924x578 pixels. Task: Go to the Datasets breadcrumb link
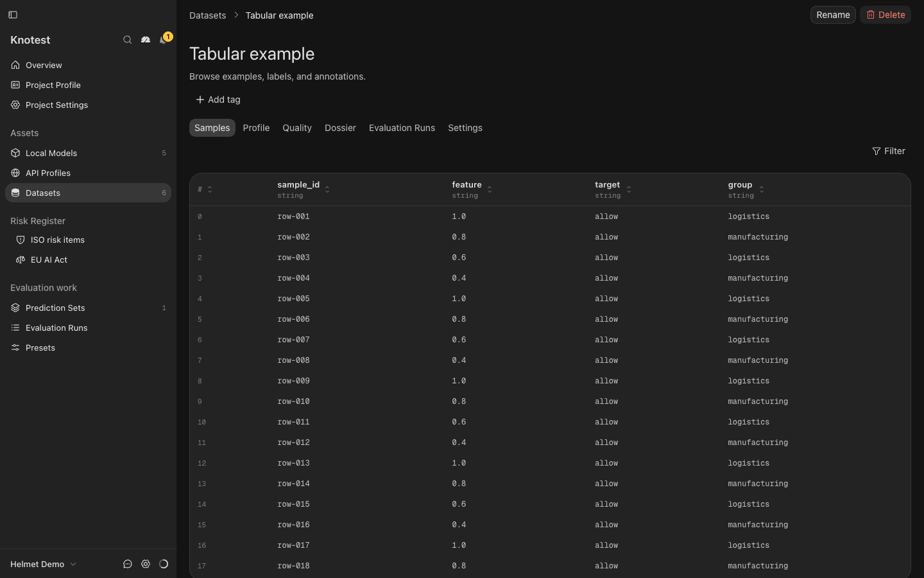click(207, 15)
